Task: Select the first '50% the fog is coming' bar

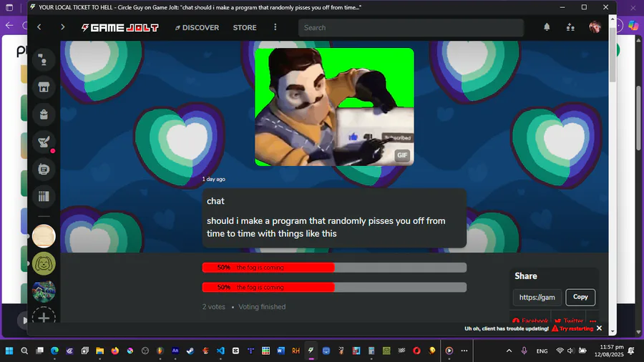Action: click(334, 268)
